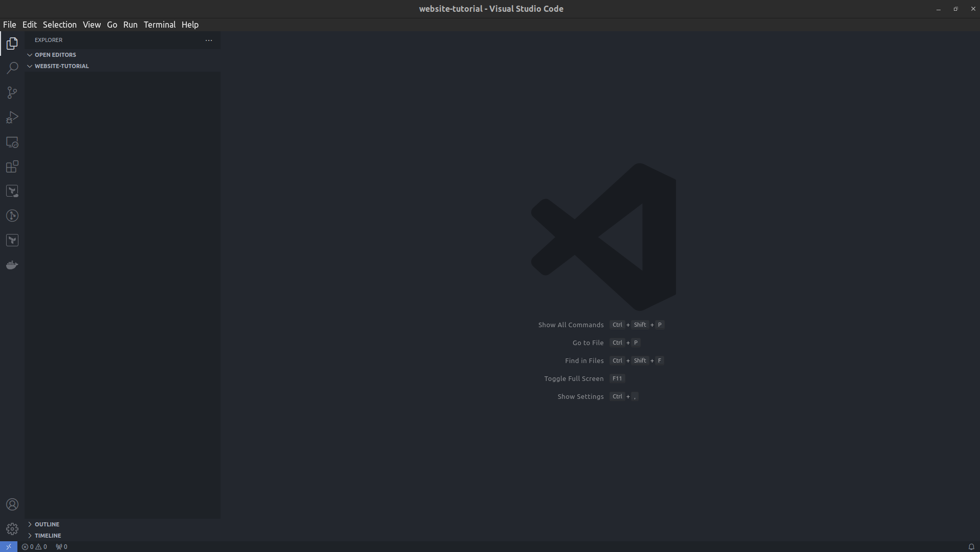Open the Search view in activity bar

pos(12,68)
